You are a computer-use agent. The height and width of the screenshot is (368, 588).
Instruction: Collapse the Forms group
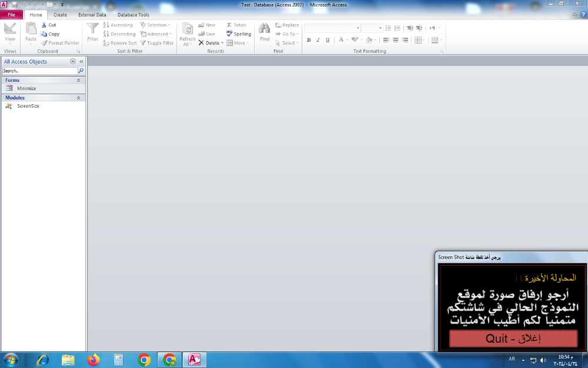[x=78, y=80]
